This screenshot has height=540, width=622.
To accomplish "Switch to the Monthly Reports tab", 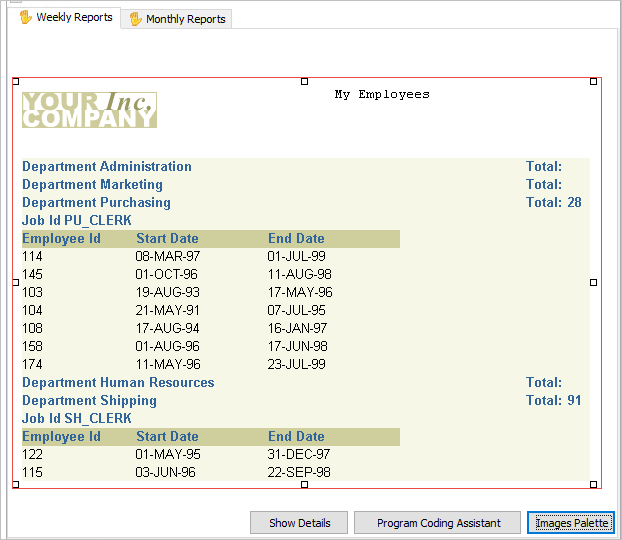I will (177, 19).
